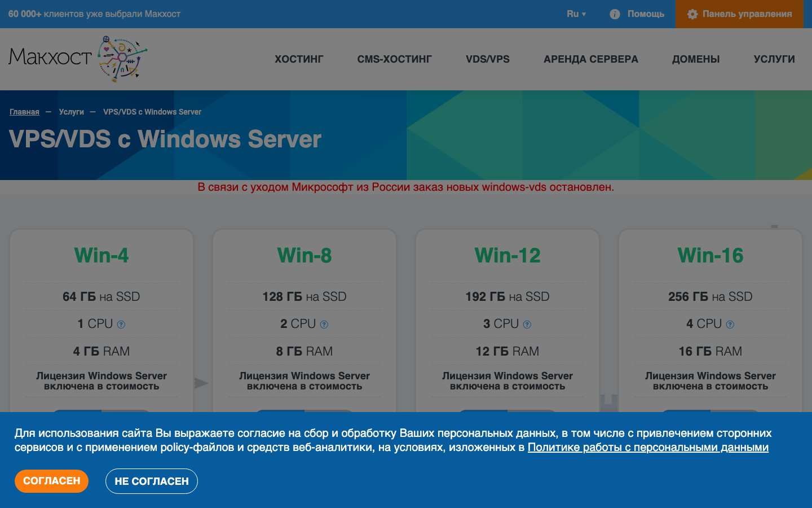
Task: Click the 'VPS/VDS с Windows Server' page heading
Action: (165, 139)
